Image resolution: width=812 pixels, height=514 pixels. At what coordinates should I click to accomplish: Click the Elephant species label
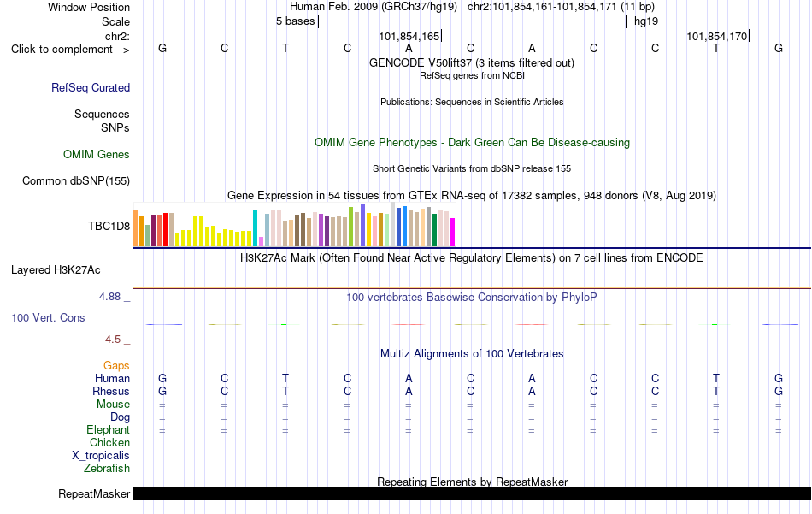click(109, 429)
